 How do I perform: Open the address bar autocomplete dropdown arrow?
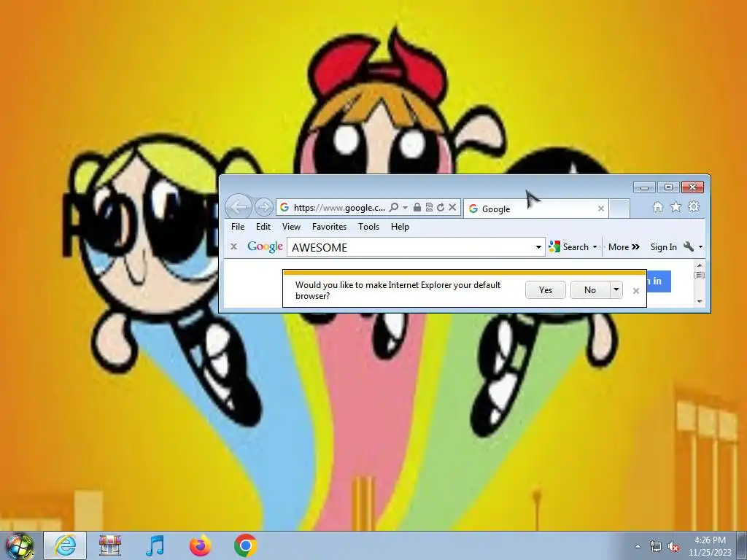pos(405,208)
